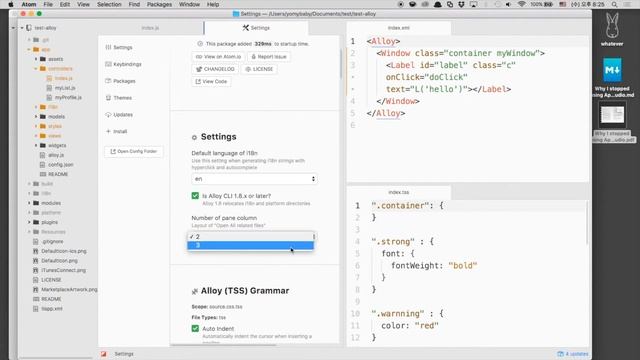640x360 pixels.
Task: Open the CHANGELOG button
Action: point(215,69)
